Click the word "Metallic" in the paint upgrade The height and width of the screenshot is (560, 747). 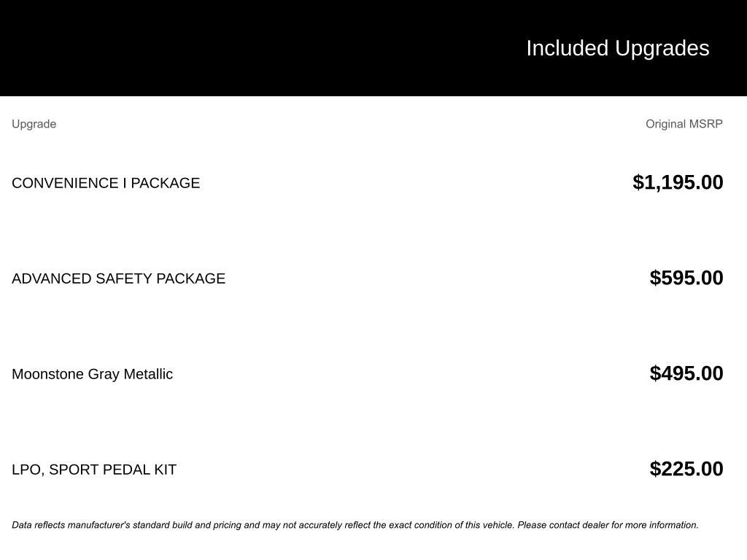coord(148,374)
